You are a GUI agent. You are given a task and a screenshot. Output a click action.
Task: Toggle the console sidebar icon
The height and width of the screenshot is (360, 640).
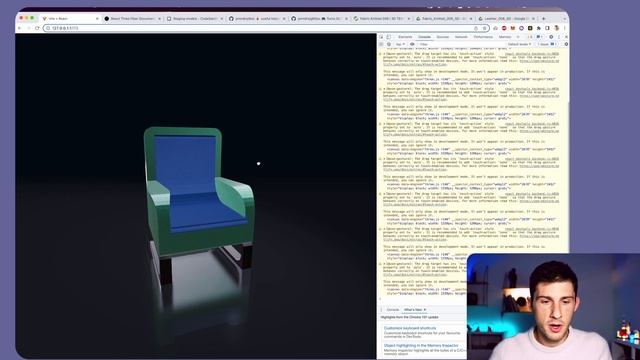[x=381, y=44]
